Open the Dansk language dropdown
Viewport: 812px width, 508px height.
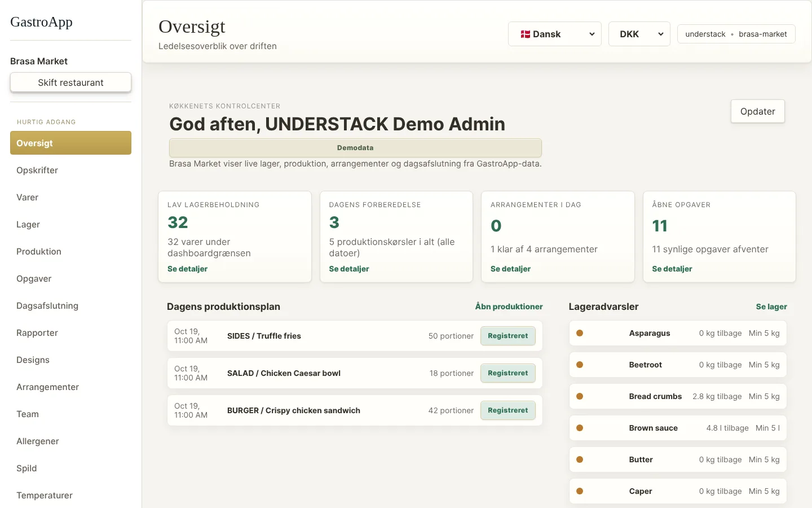(x=555, y=34)
